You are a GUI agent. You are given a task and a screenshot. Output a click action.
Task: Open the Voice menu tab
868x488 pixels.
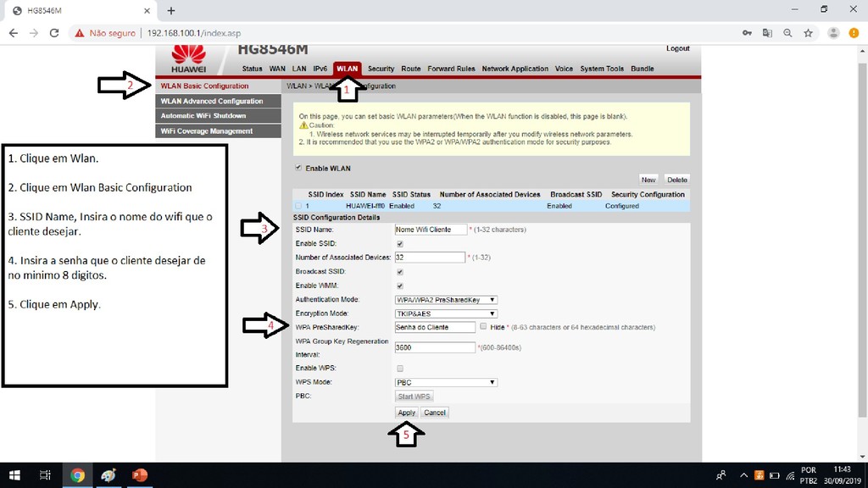pyautogui.click(x=564, y=69)
